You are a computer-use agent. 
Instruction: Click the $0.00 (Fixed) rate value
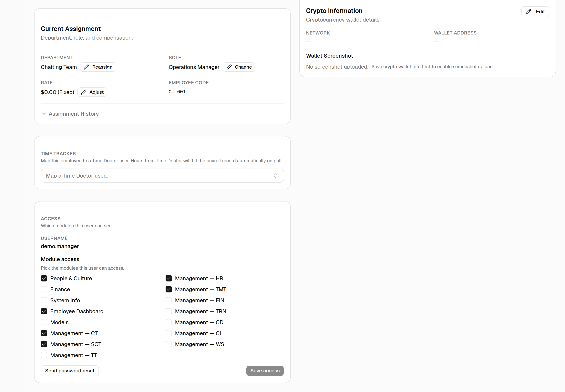pos(57,92)
